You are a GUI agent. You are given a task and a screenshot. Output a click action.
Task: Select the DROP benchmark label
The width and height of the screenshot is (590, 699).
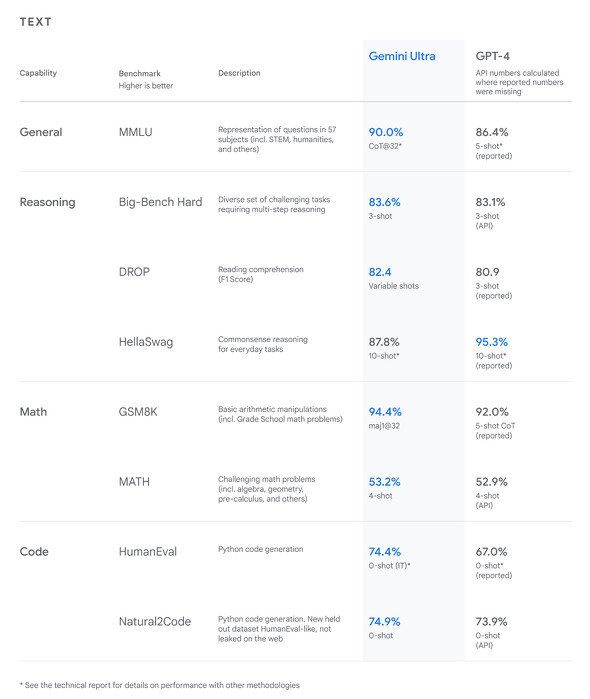coord(134,272)
